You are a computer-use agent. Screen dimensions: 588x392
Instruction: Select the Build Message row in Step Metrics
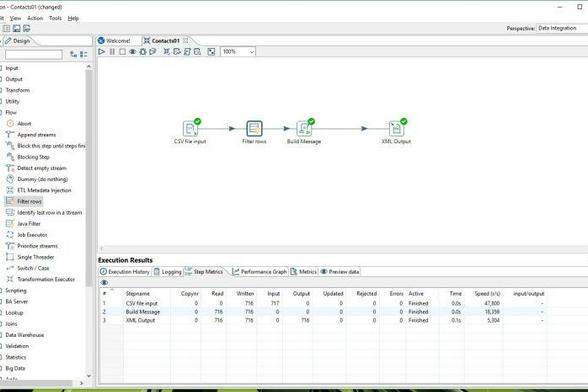pyautogui.click(x=322, y=312)
